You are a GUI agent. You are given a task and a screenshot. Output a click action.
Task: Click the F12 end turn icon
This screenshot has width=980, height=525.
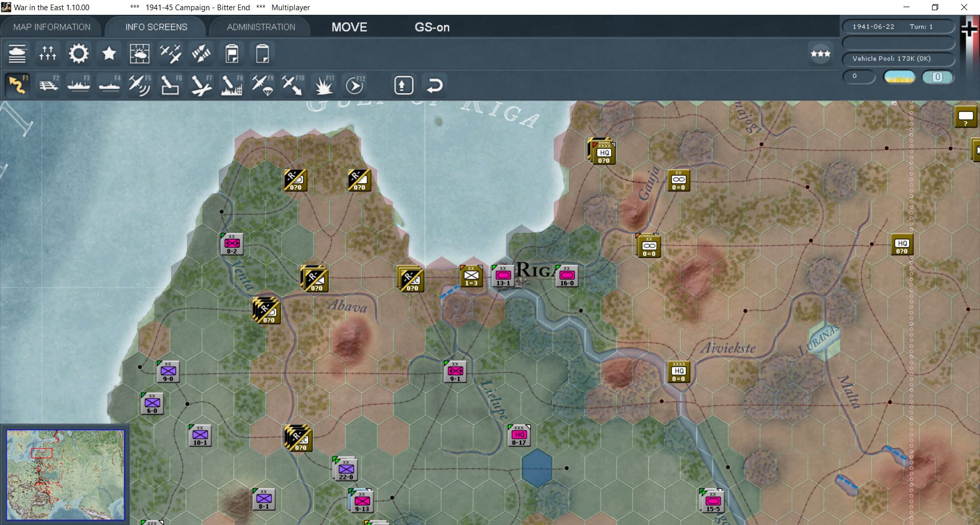(354, 85)
